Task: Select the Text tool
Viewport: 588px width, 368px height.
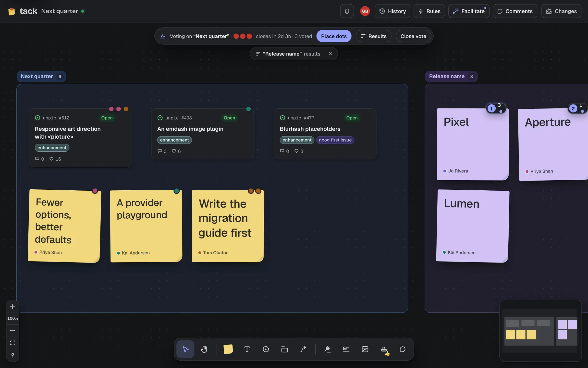Action: 247,349
